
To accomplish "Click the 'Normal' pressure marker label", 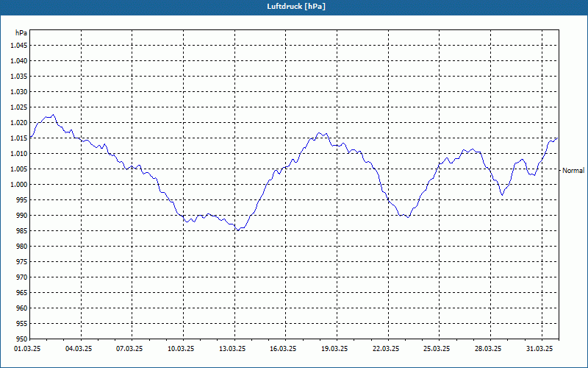I will [573, 171].
